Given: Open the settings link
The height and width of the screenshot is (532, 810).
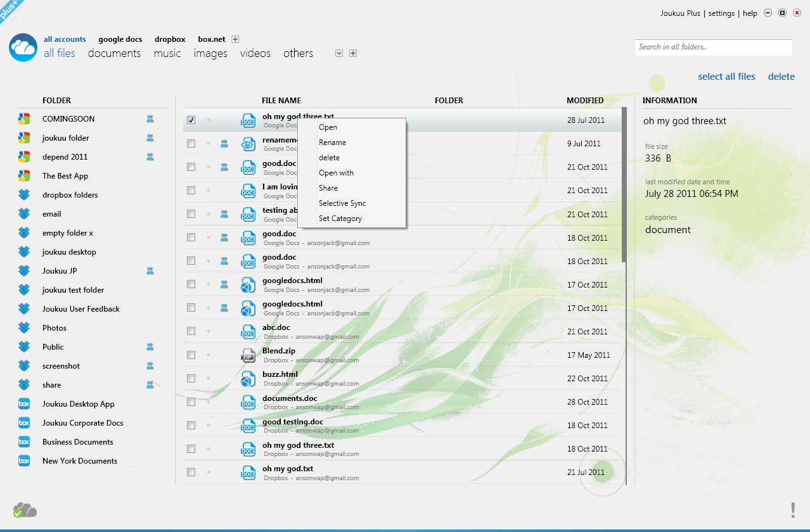Looking at the screenshot, I should pyautogui.click(x=721, y=13).
